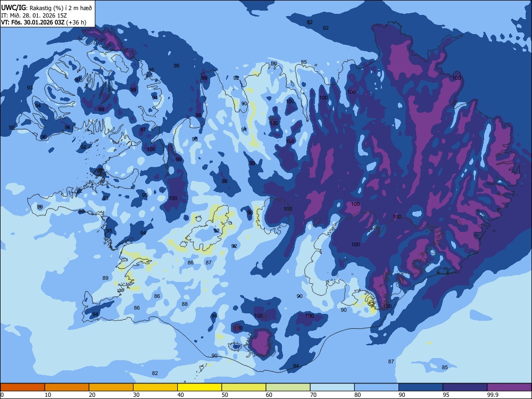
Task: Click the medium blue 80–90 legend swatch
Action: click(x=377, y=387)
